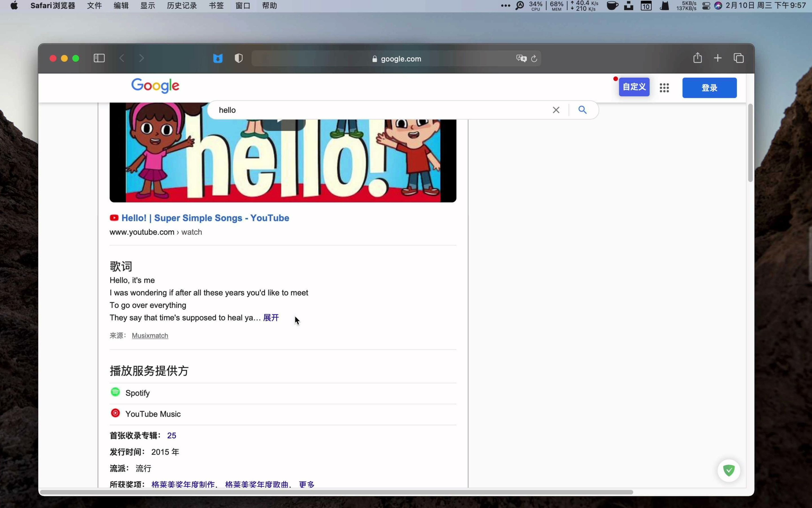Viewport: 812px width, 508px height.
Task: Expand awards with 更多 link
Action: (307, 484)
